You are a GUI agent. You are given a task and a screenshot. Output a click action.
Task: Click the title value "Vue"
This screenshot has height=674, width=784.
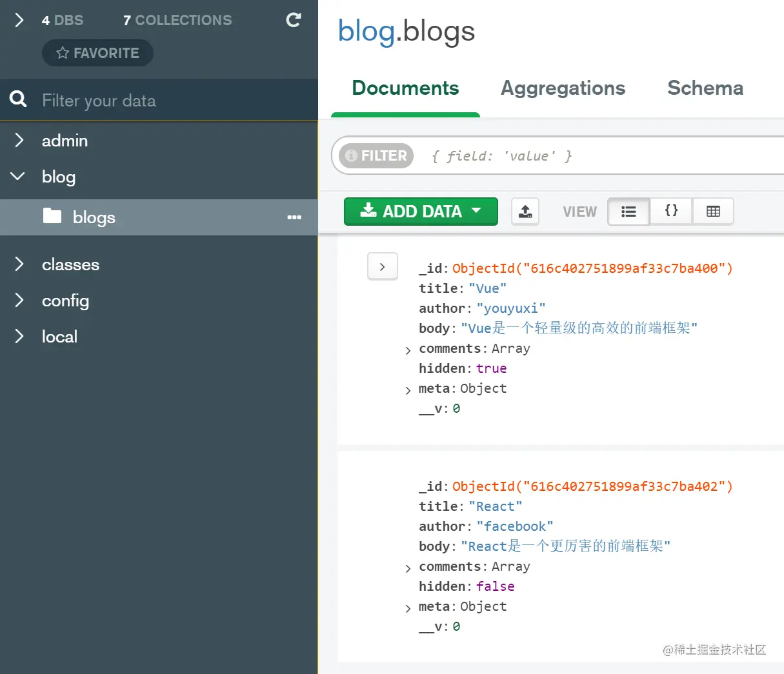pos(487,288)
